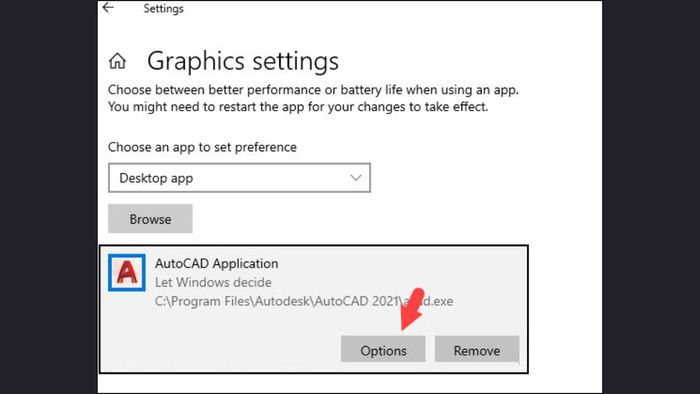Screen dimensions: 700x394
Task: Click the Graphics settings page heading
Action: 243,61
